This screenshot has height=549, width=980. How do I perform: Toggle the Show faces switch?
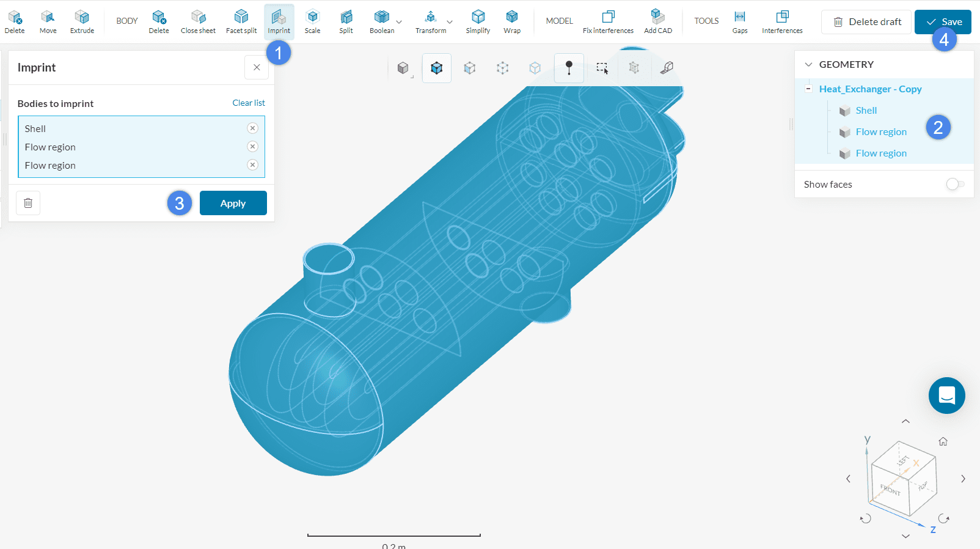pos(954,184)
